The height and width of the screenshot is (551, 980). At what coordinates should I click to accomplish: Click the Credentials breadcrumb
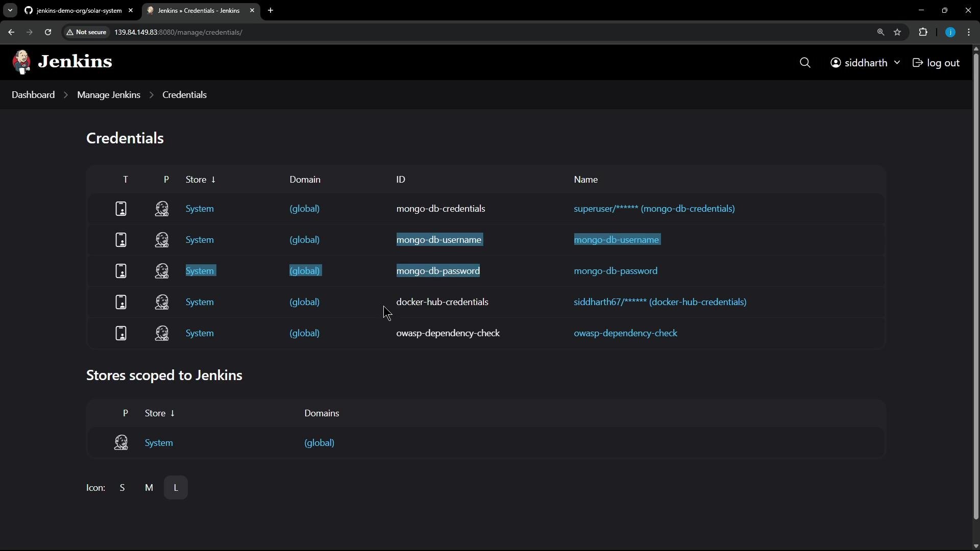[x=184, y=95]
